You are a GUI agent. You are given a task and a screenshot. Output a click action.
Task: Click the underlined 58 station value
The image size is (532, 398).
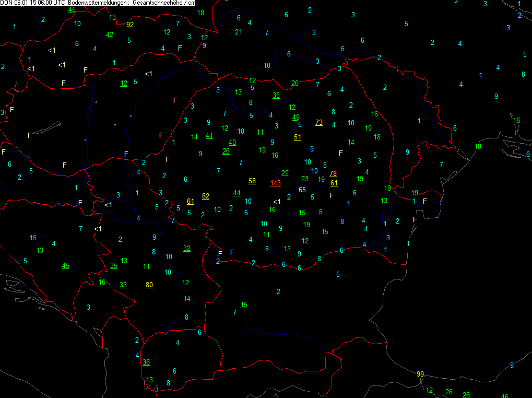252,181
